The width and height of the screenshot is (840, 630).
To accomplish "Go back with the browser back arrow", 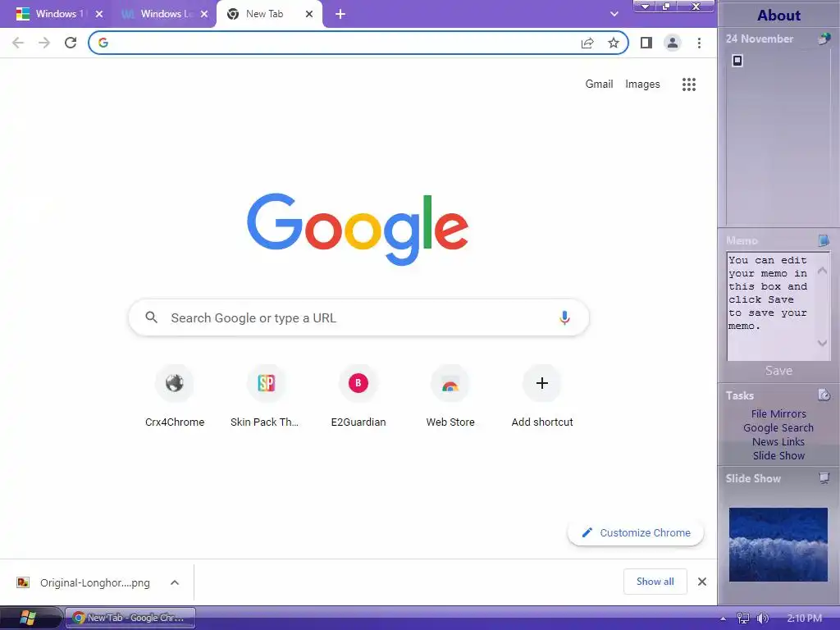I will (x=18, y=43).
